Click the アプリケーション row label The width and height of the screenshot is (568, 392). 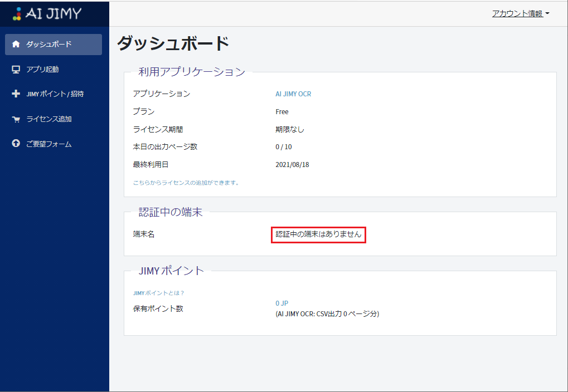point(162,94)
